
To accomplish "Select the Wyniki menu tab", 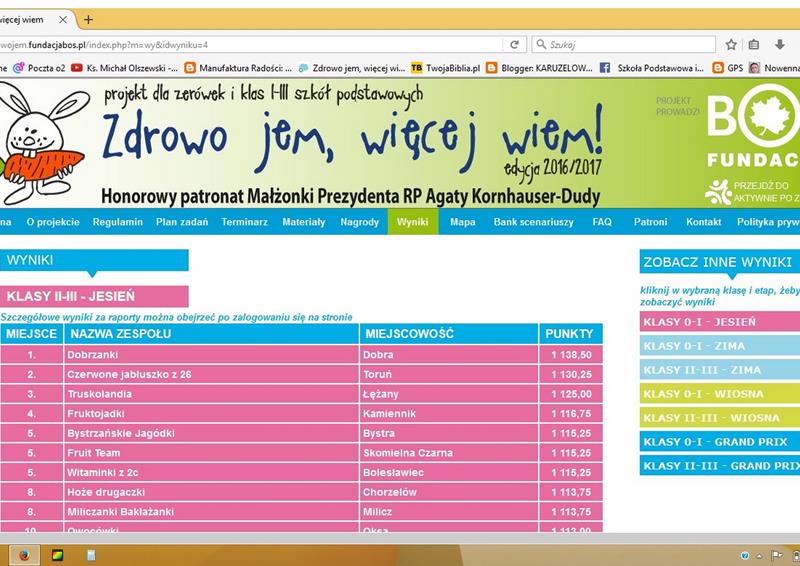I will 412,222.
